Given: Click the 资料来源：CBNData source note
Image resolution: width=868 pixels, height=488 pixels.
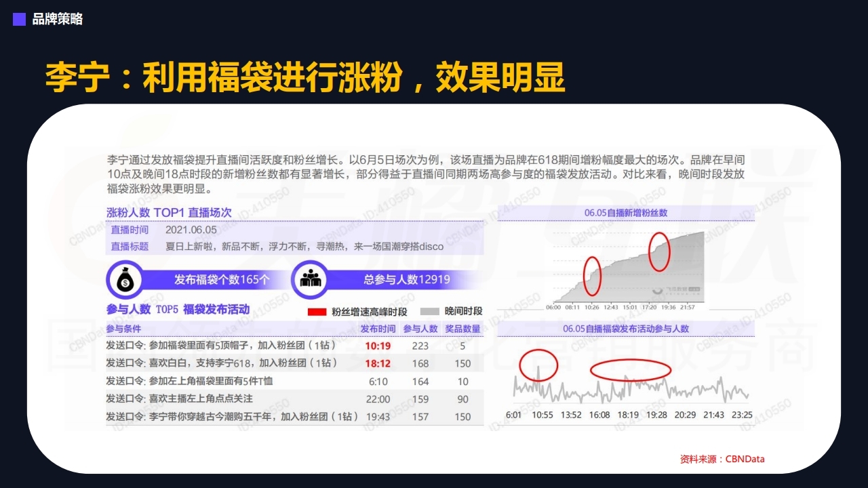Looking at the screenshot, I should click(x=722, y=459).
